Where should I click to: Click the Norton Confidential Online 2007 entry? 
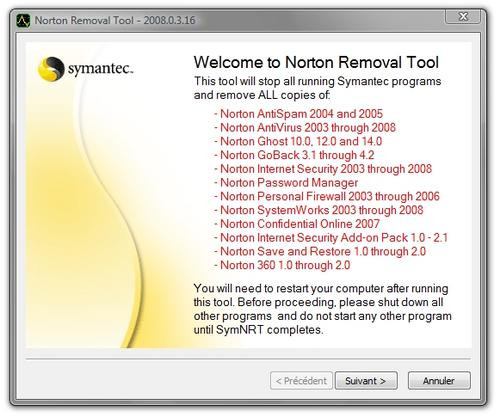click(297, 224)
